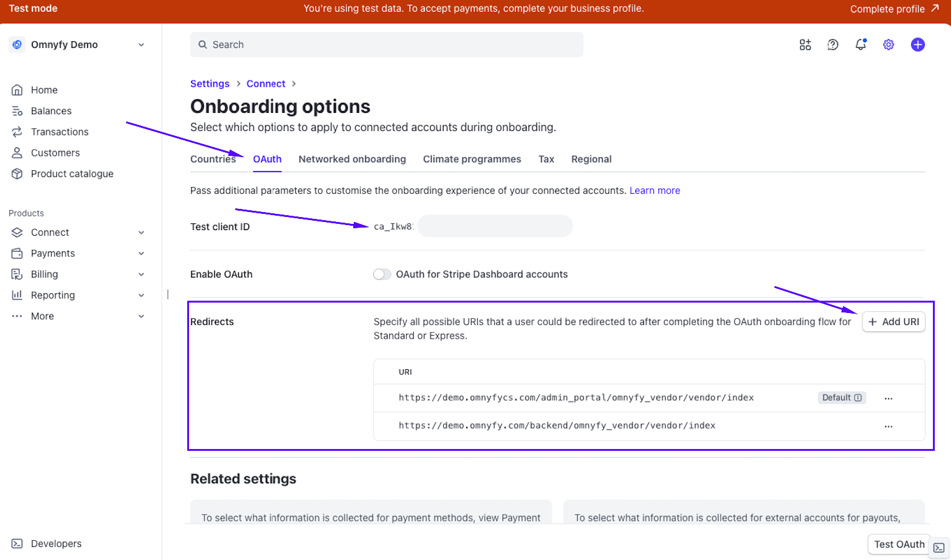951x560 pixels.
Task: Click the Add URI button
Action: click(894, 322)
